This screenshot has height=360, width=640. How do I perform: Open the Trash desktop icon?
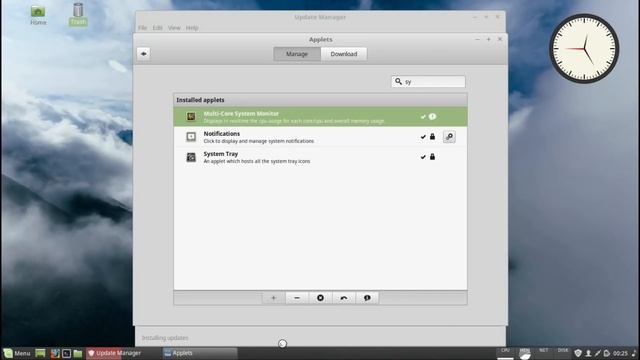pyautogui.click(x=78, y=14)
